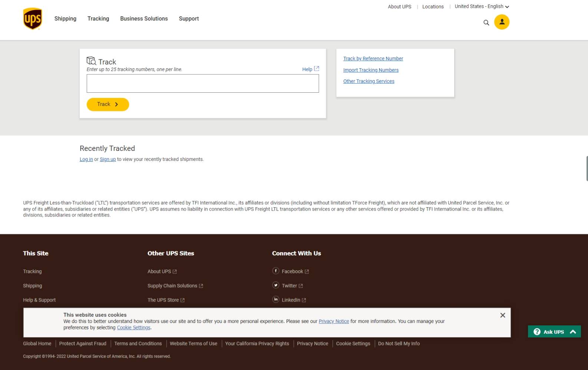Click the yellow Track button
The image size is (588, 370).
(x=108, y=104)
